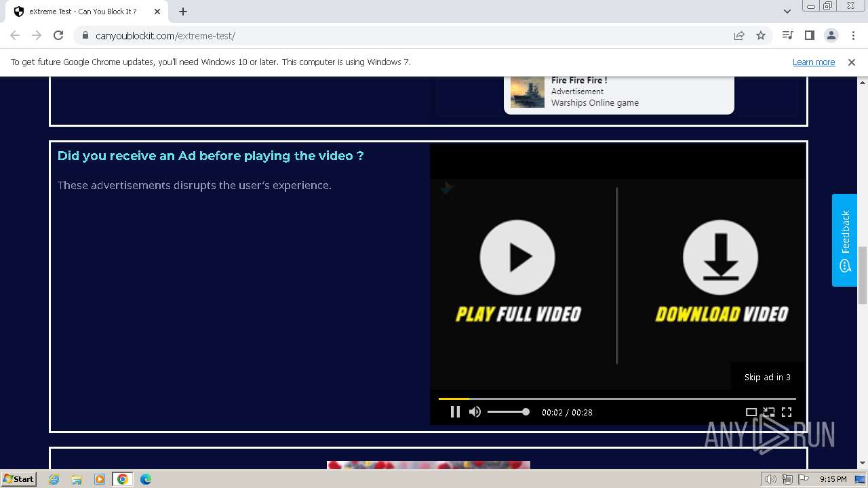Reload the current page
Image resolution: width=868 pixels, height=488 pixels.
pyautogui.click(x=58, y=35)
